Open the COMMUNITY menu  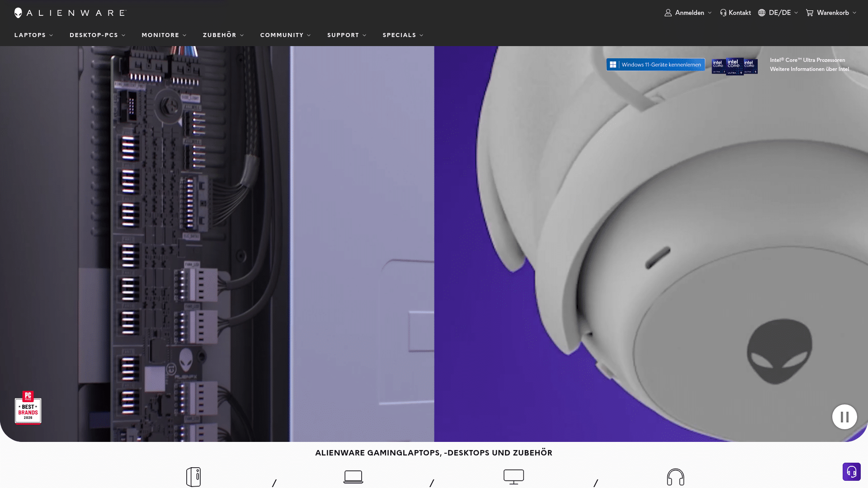click(282, 35)
